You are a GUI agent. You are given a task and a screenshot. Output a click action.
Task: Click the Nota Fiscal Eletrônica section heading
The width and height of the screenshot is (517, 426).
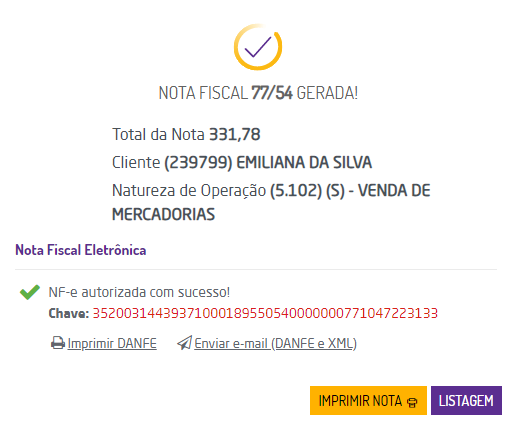point(81,250)
